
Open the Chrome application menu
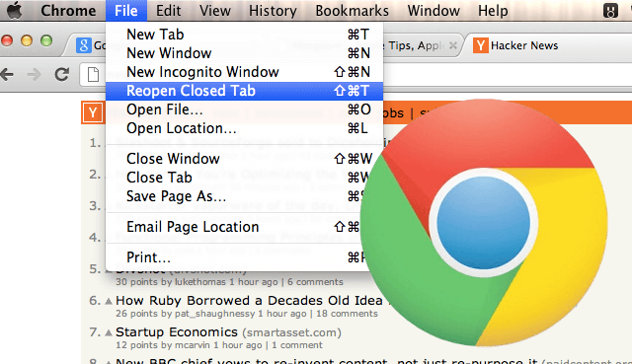68,11
